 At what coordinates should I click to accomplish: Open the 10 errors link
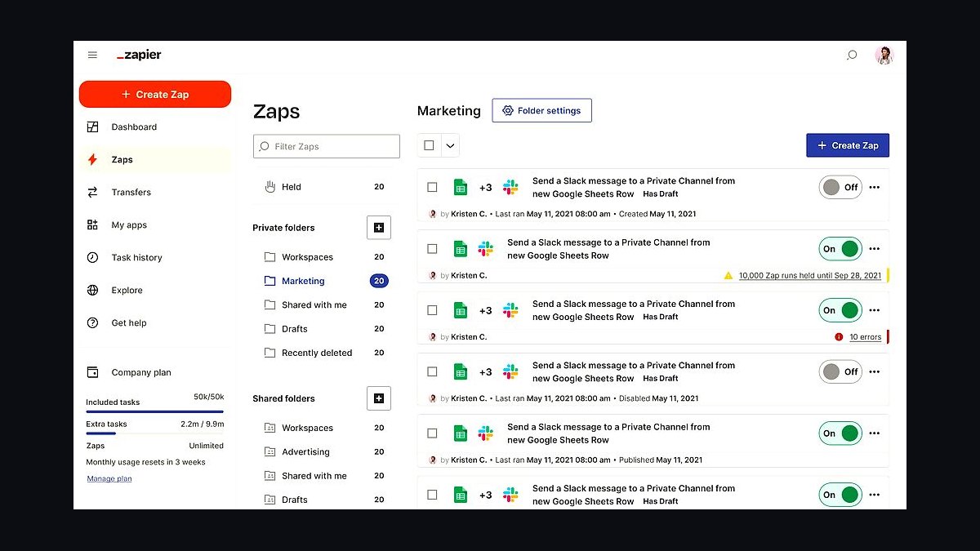(866, 336)
